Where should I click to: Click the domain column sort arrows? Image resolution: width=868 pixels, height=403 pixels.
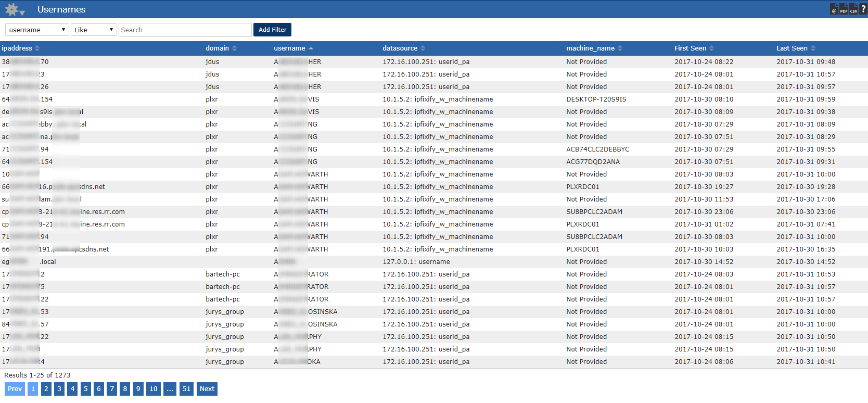[235, 48]
